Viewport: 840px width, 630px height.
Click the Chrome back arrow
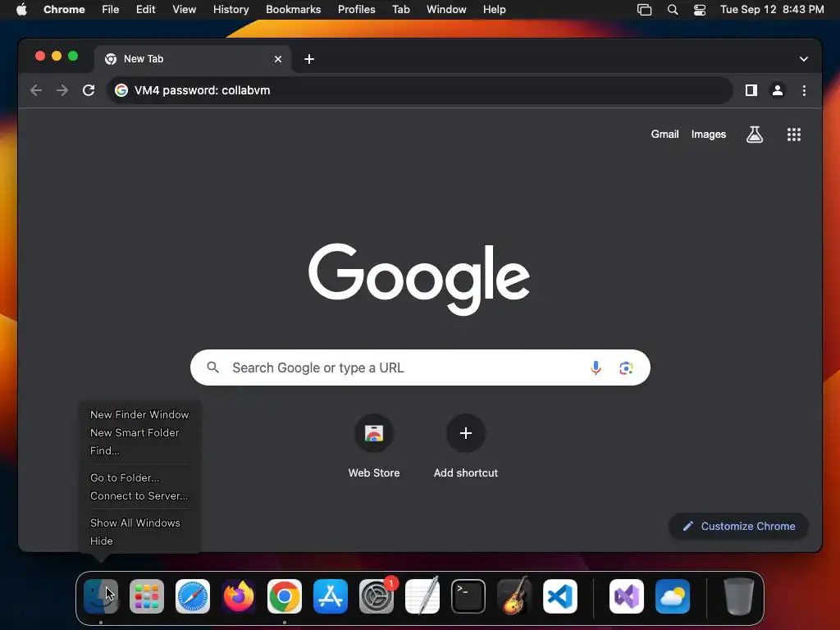coord(36,90)
